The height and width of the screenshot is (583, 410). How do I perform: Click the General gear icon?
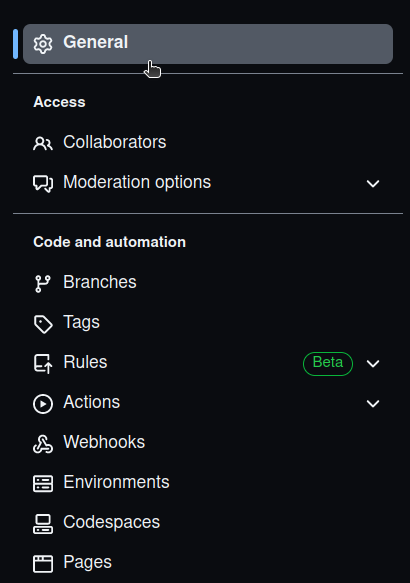(43, 44)
